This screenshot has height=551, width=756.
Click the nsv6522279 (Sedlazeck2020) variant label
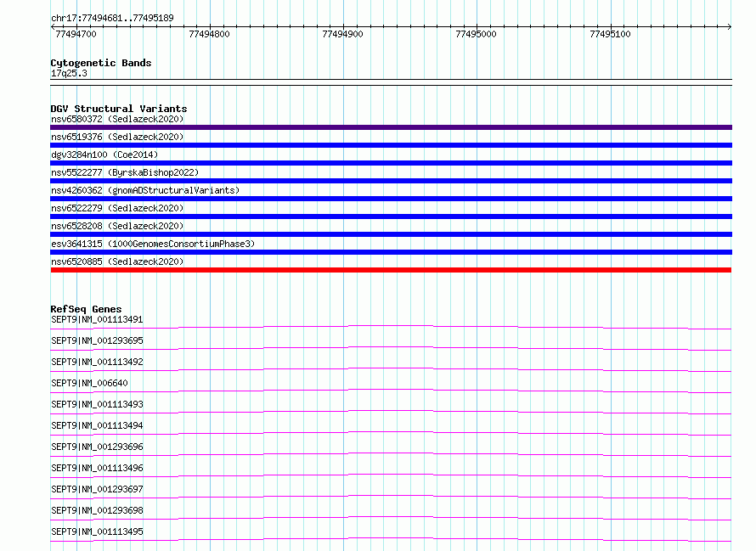click(x=117, y=208)
